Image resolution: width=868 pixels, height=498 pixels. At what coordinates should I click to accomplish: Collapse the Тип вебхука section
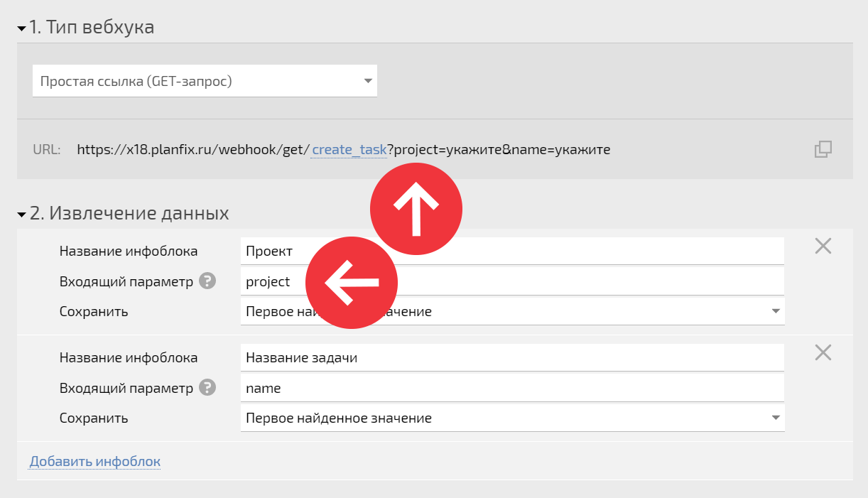(21, 28)
